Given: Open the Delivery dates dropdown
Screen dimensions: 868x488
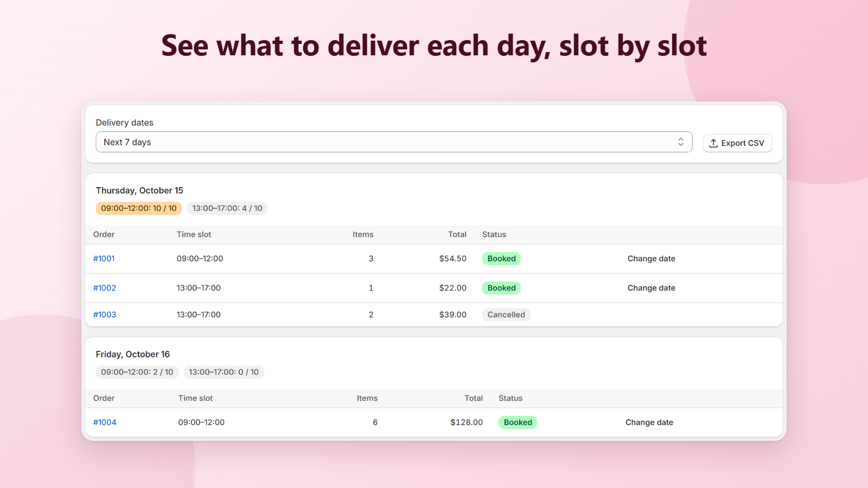Looking at the screenshot, I should click(394, 142).
